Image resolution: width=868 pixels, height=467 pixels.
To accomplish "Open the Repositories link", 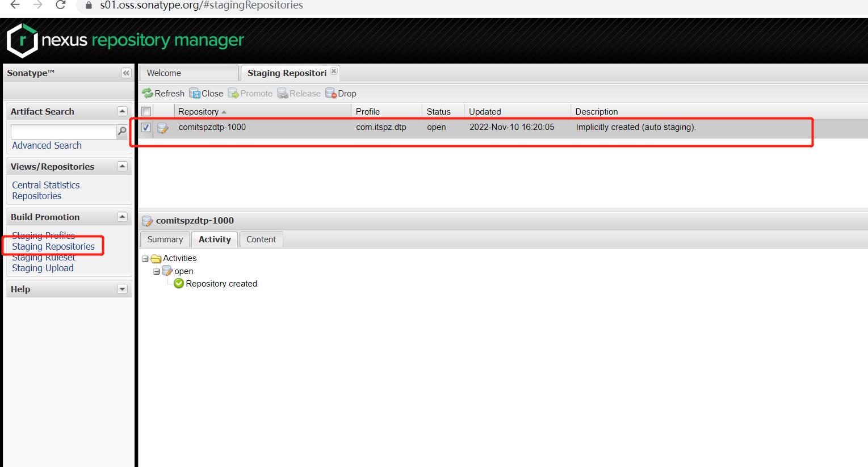I will pos(37,196).
